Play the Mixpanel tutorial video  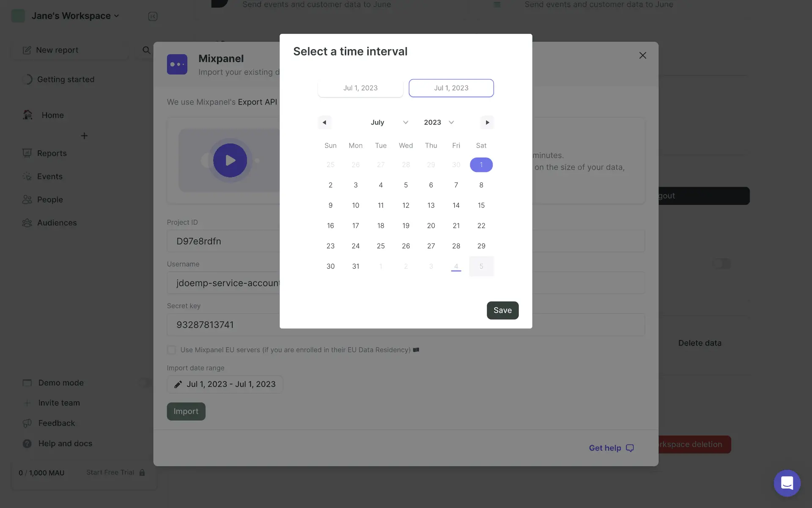[230, 160]
